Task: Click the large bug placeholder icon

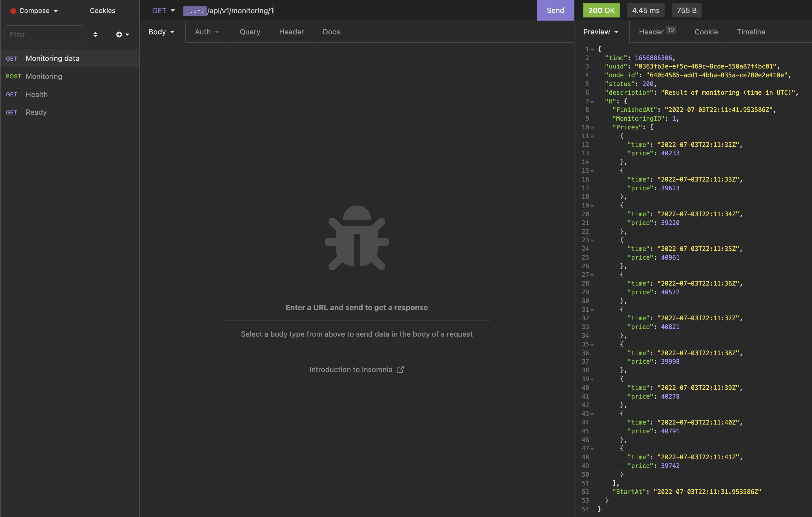Action: (357, 238)
